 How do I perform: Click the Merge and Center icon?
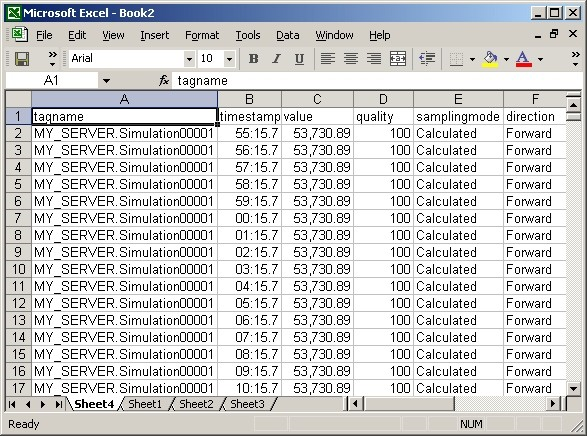pyautogui.click(x=398, y=59)
